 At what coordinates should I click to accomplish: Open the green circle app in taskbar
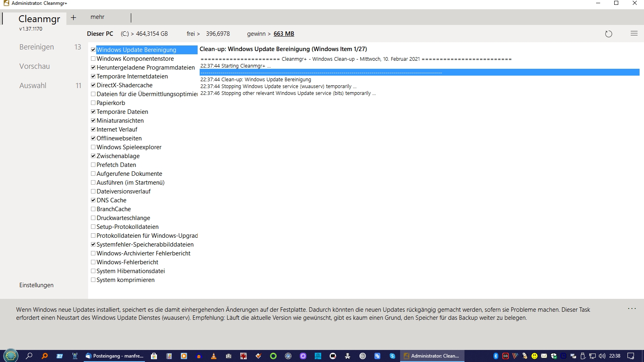[273, 356]
